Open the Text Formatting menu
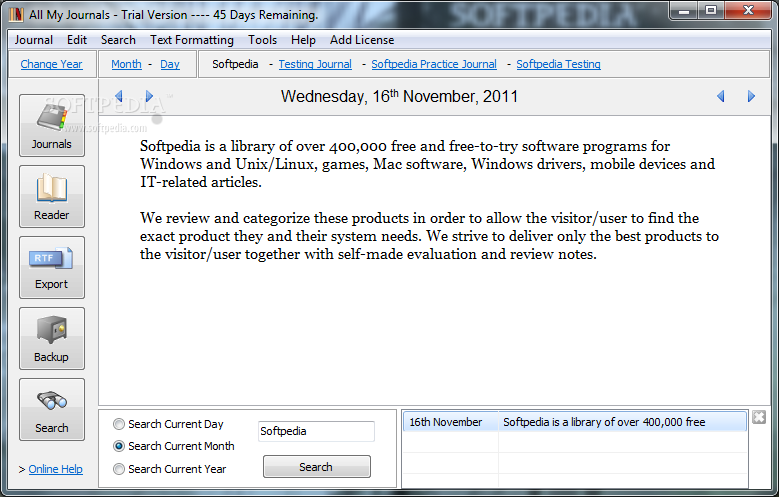Image resolution: width=779 pixels, height=497 pixels. pos(192,40)
